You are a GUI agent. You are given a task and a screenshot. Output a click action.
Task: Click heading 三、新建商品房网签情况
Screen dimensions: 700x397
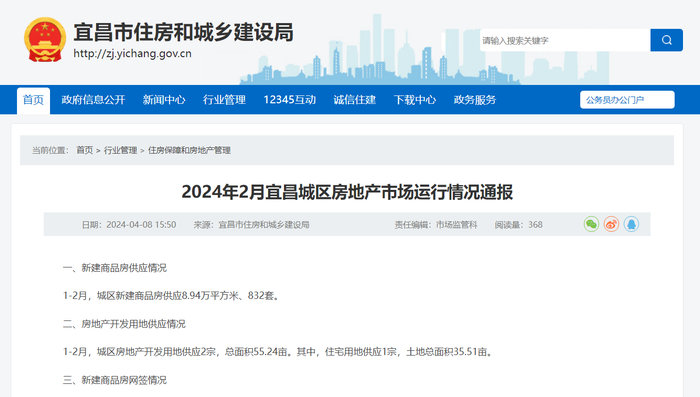[115, 380]
